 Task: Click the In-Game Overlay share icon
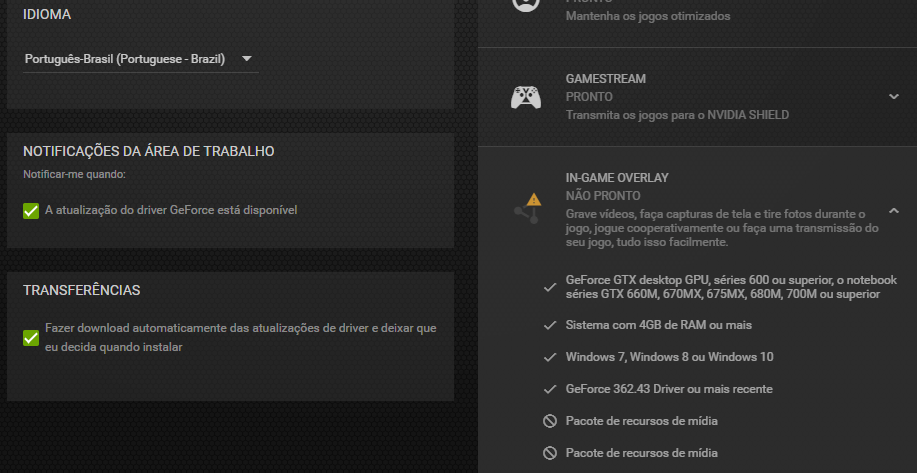[x=525, y=214]
